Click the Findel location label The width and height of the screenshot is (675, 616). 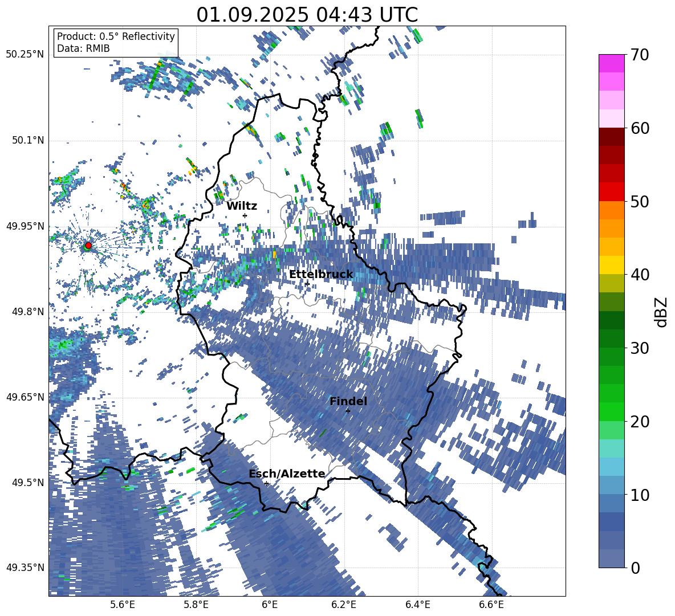(348, 401)
